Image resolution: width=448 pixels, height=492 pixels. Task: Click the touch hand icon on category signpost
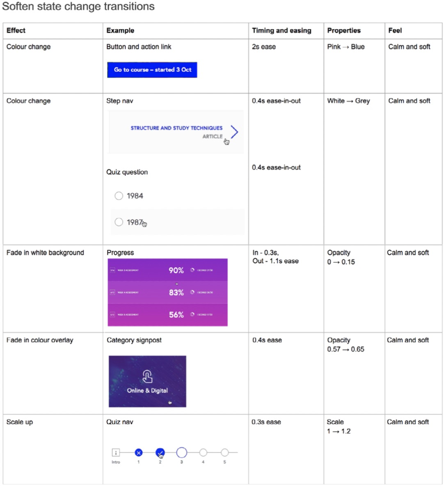click(147, 377)
